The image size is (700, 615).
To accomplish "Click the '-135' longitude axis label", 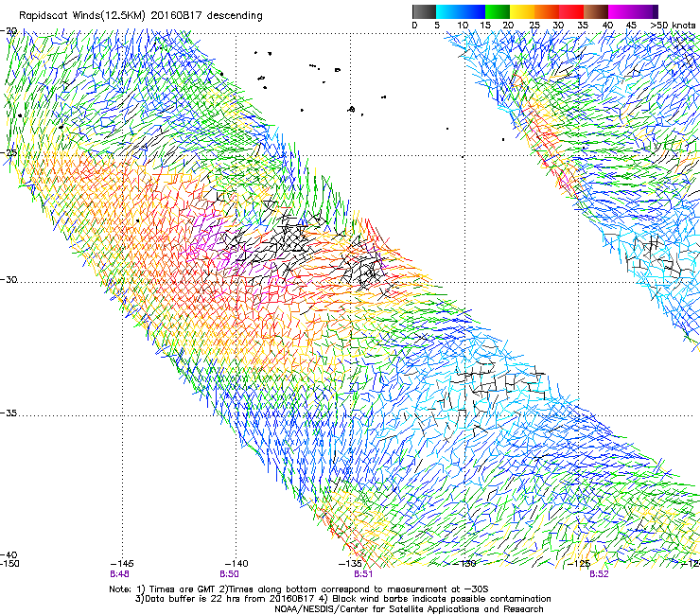I will (350, 564).
